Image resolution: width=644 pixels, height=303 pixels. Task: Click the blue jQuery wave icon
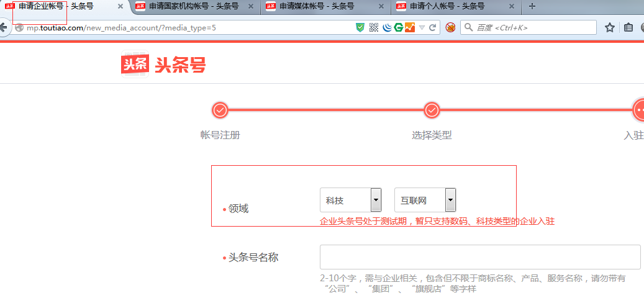coord(388,27)
